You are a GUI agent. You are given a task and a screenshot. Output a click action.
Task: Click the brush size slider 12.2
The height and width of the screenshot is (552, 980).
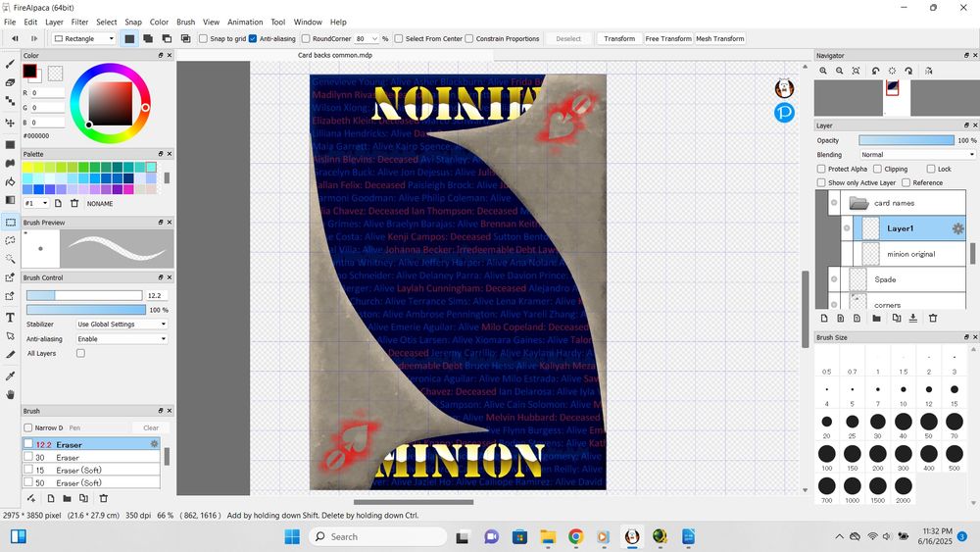coord(84,295)
